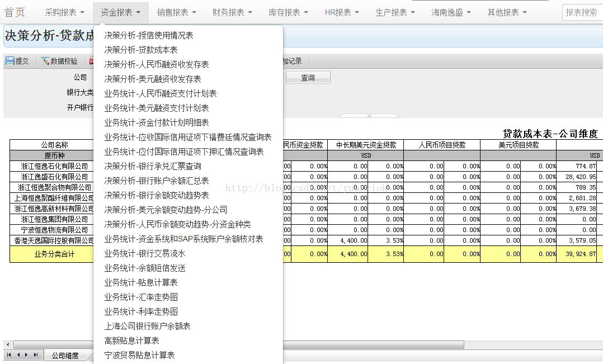The width and height of the screenshot is (603, 364).
Task: Open the 采购报表 dropdown menu
Action: 64,12
